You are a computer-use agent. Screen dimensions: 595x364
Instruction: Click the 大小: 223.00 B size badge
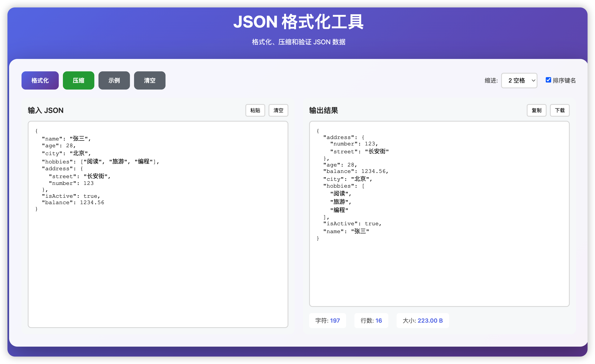[423, 321]
